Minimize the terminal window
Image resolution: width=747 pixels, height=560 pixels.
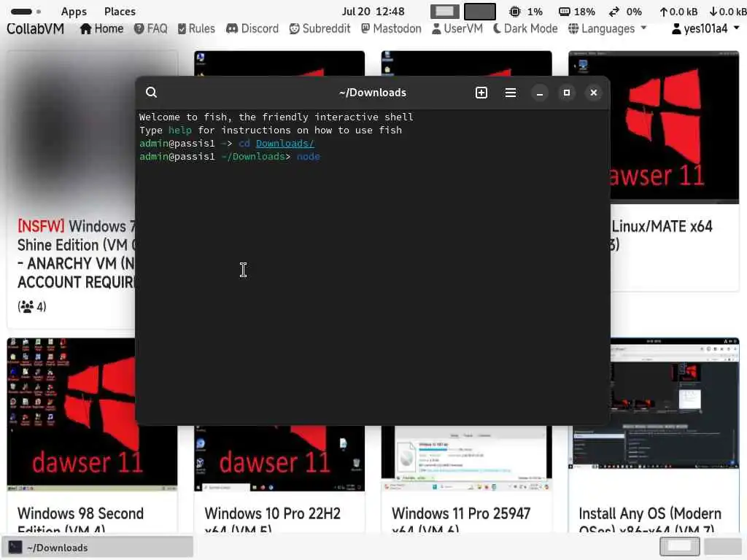pyautogui.click(x=540, y=93)
